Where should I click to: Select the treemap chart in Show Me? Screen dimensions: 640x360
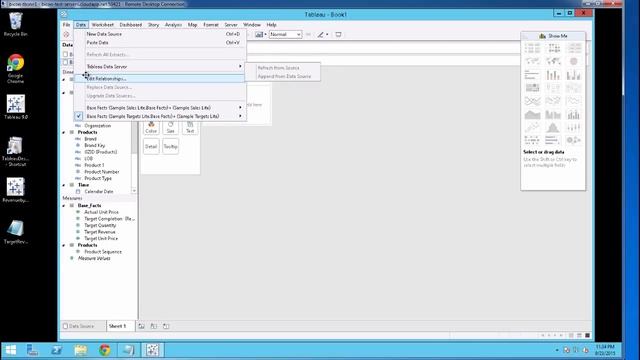[532, 88]
